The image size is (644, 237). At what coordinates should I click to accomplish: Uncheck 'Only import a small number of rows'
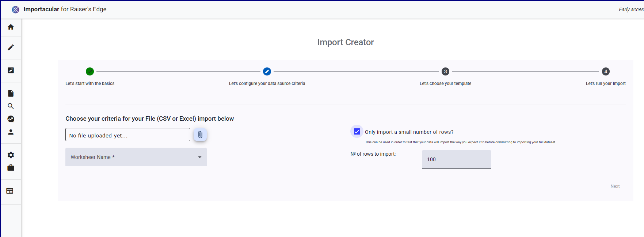[357, 132]
